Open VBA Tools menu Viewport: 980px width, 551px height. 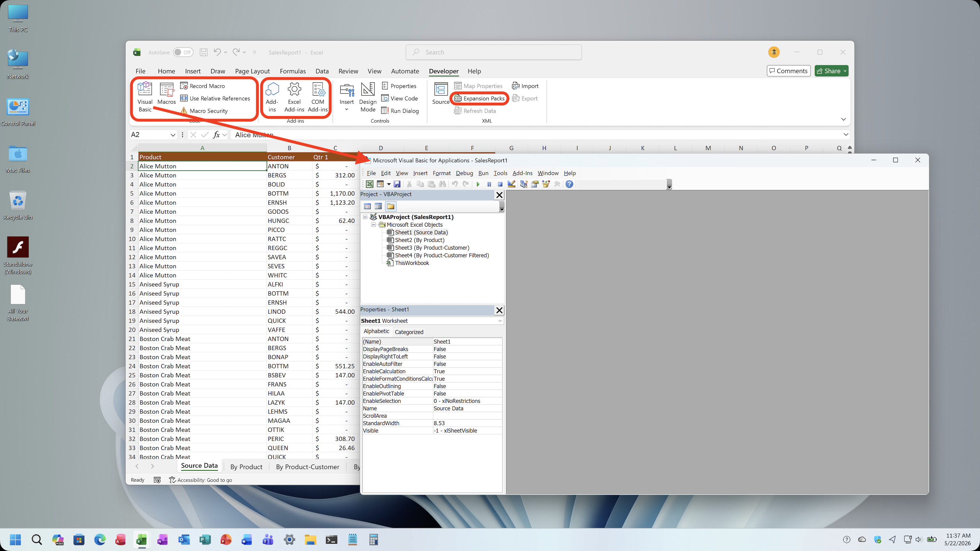[500, 173]
